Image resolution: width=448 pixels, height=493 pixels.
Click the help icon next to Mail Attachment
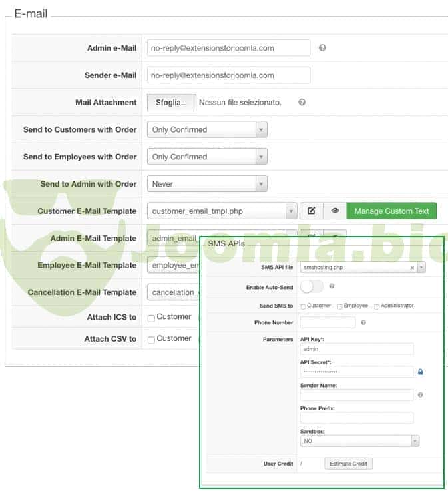pos(302,103)
